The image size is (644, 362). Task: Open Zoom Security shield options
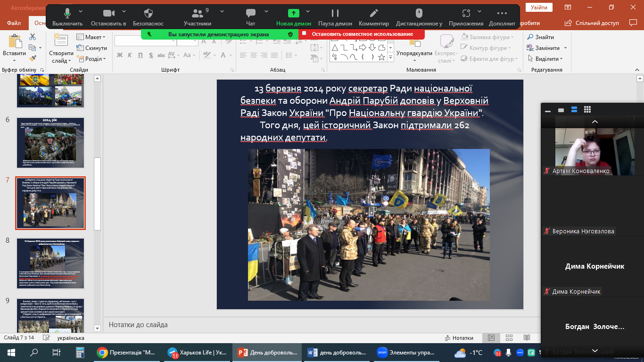(x=148, y=17)
